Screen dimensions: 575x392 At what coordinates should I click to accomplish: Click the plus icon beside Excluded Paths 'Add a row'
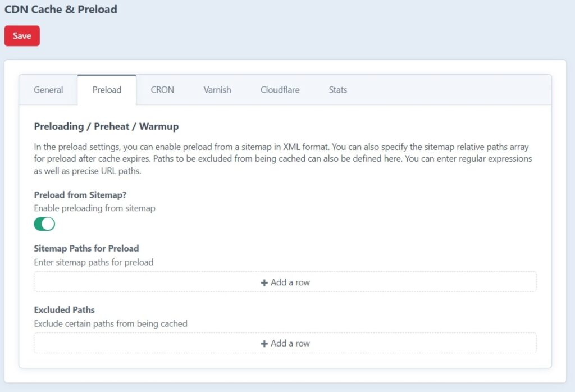(264, 343)
